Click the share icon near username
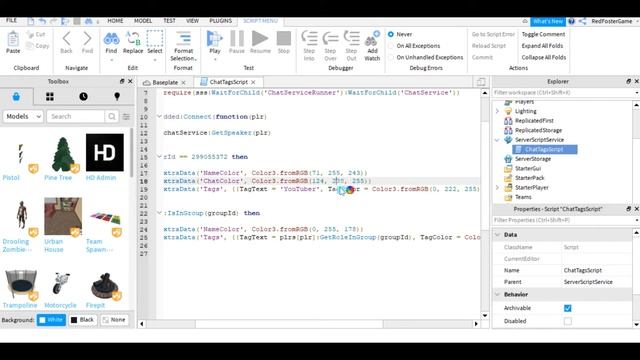 click(x=582, y=21)
